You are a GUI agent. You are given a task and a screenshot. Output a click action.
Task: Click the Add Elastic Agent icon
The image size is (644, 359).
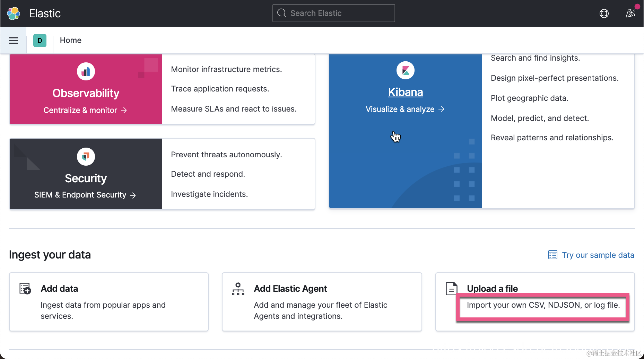[238, 289]
